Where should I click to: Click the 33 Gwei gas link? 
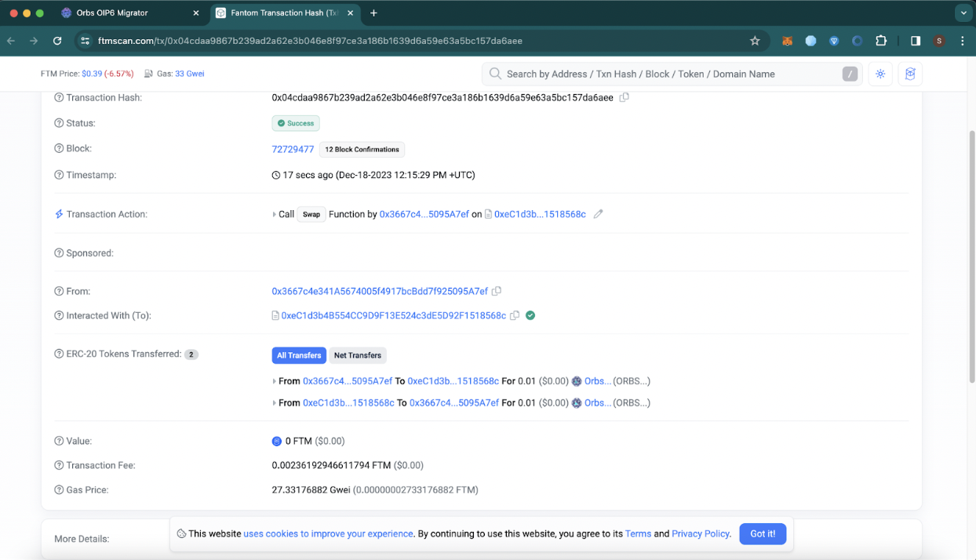coord(190,74)
